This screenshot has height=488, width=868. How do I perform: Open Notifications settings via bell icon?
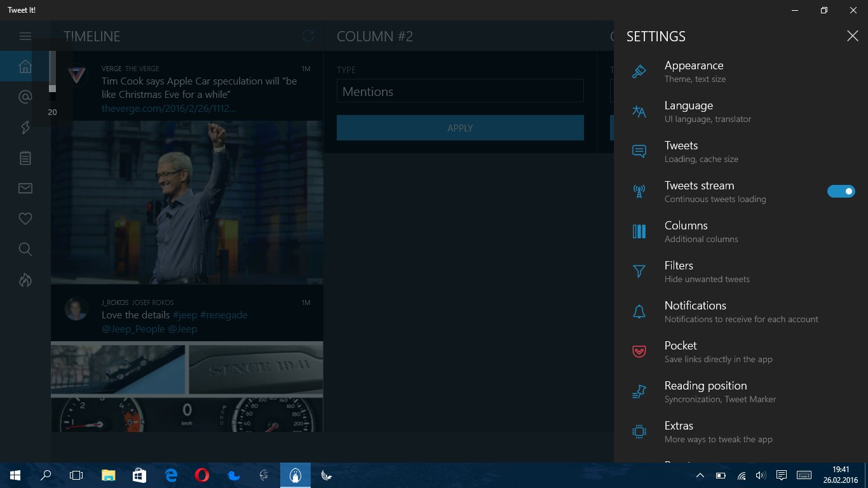tap(639, 312)
